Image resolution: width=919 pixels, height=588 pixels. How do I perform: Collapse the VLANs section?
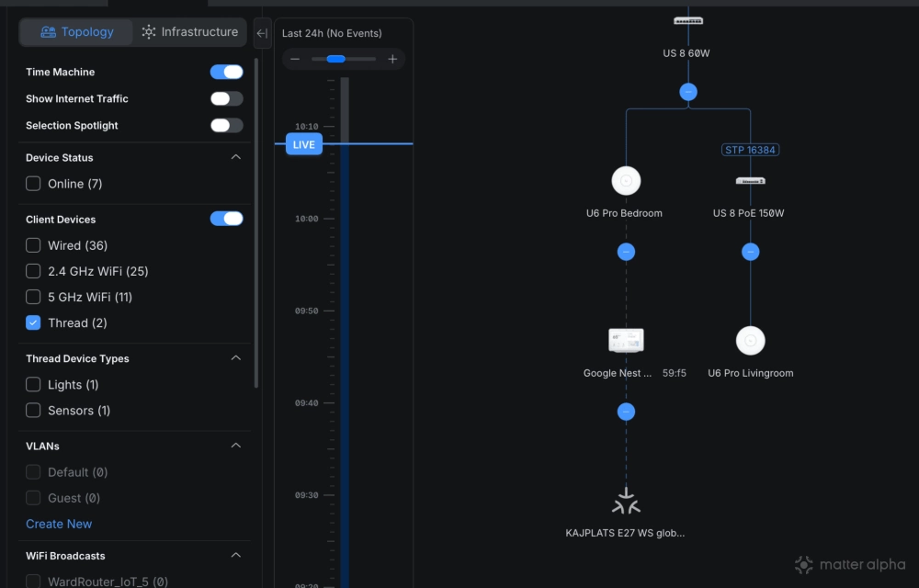[x=235, y=447]
